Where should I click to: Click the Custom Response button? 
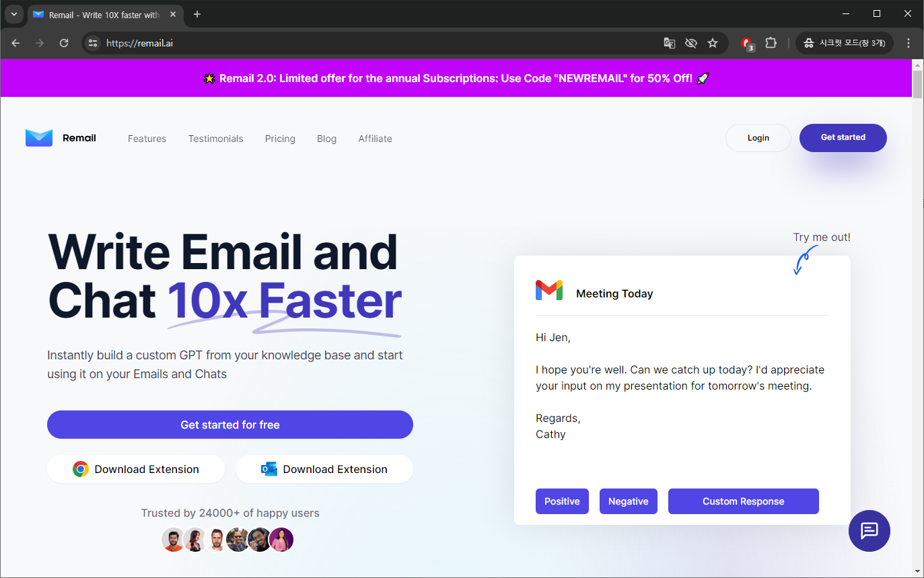click(x=744, y=501)
